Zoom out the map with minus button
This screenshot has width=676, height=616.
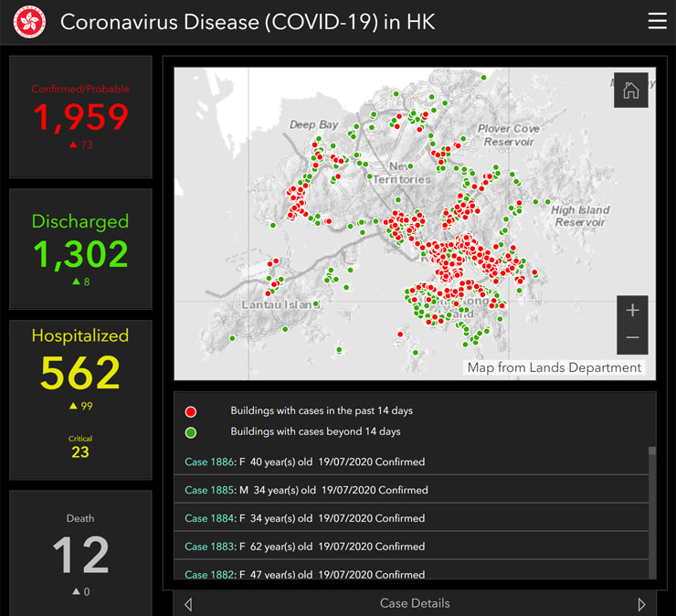pos(632,338)
